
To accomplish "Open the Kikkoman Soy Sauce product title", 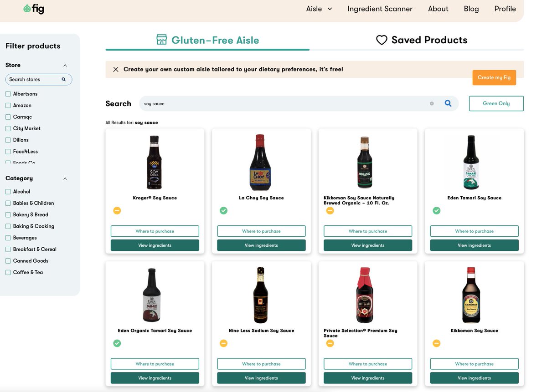I will 475,331.
